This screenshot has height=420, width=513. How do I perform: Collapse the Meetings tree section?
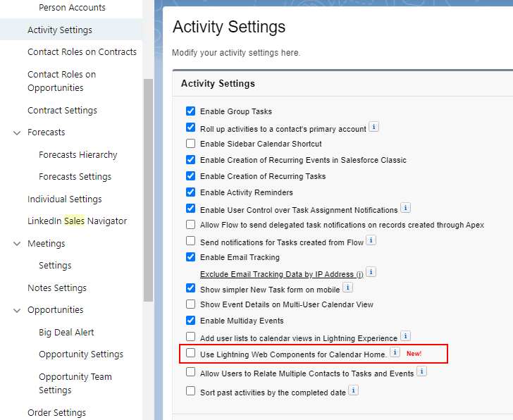coord(17,244)
